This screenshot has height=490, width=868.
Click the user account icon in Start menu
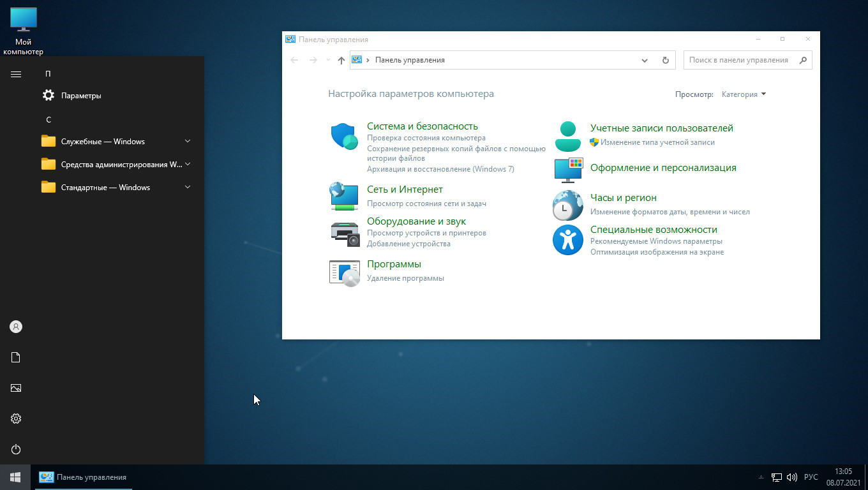point(16,327)
